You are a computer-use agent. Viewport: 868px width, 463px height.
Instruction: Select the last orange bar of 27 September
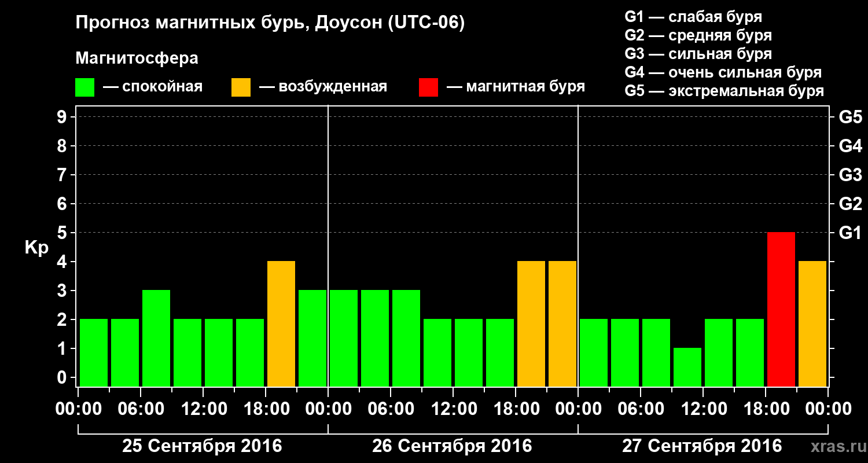(812, 324)
